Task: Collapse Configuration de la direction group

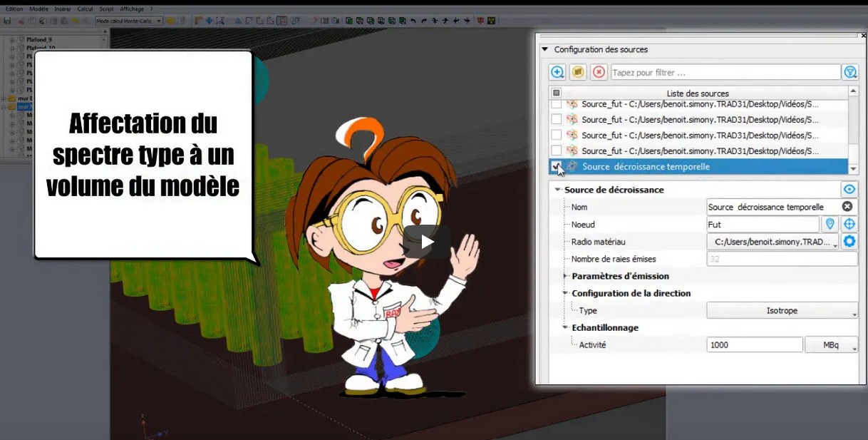Action: pyautogui.click(x=565, y=293)
